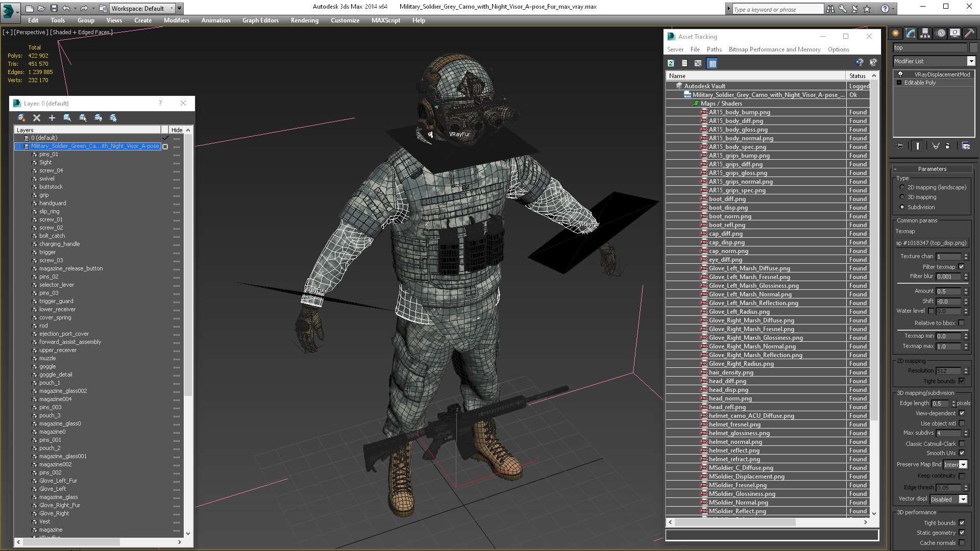Open the Modifier List dropdown
Screen dimensions: 980x551
tap(971, 61)
